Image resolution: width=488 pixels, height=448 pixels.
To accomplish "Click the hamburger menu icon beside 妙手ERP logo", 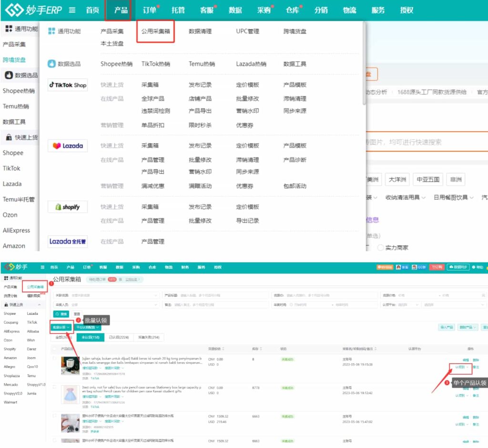I will [72, 10].
